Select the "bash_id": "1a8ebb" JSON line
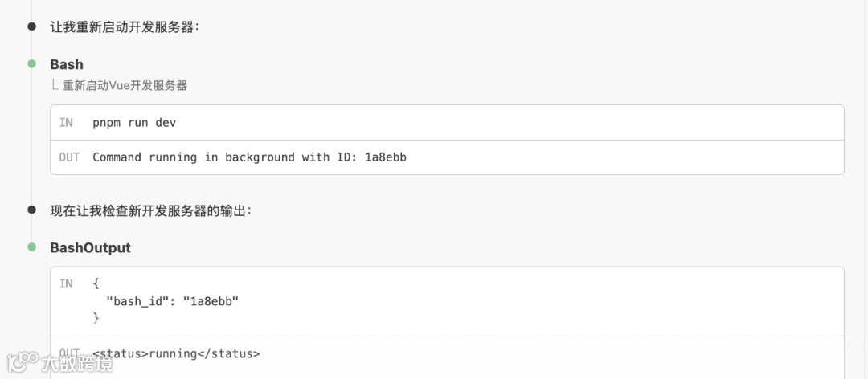The height and width of the screenshot is (379, 868). [173, 301]
